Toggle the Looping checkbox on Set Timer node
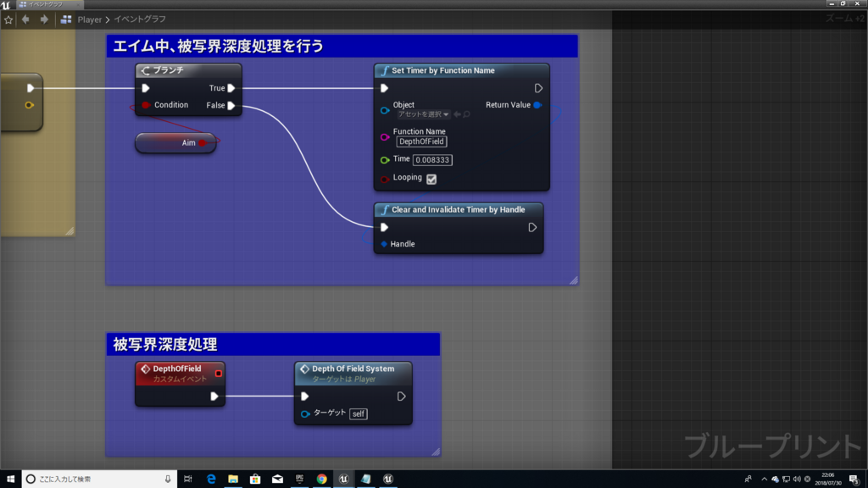 click(432, 180)
